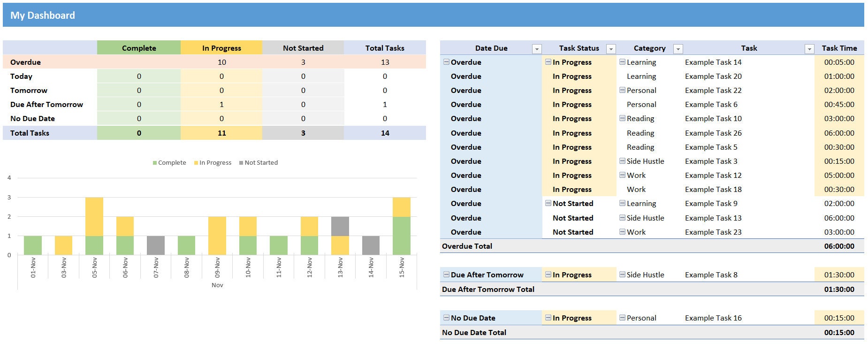This screenshot has height=344, width=868.
Task: Collapse Learning category beside Example Task 9
Action: pos(622,203)
